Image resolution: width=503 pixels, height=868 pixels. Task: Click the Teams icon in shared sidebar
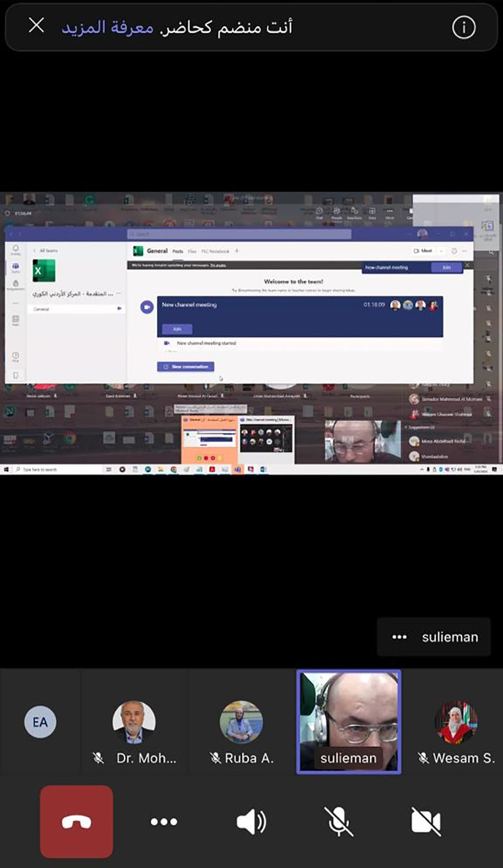point(16,267)
